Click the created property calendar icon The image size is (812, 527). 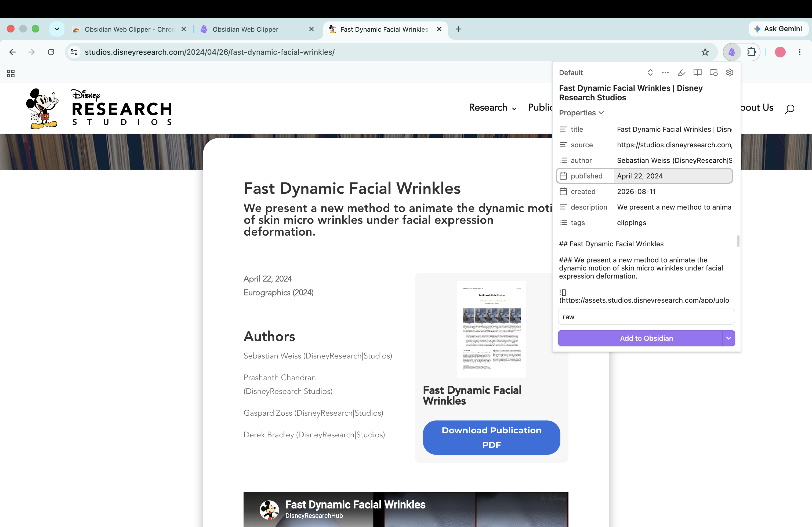point(563,192)
